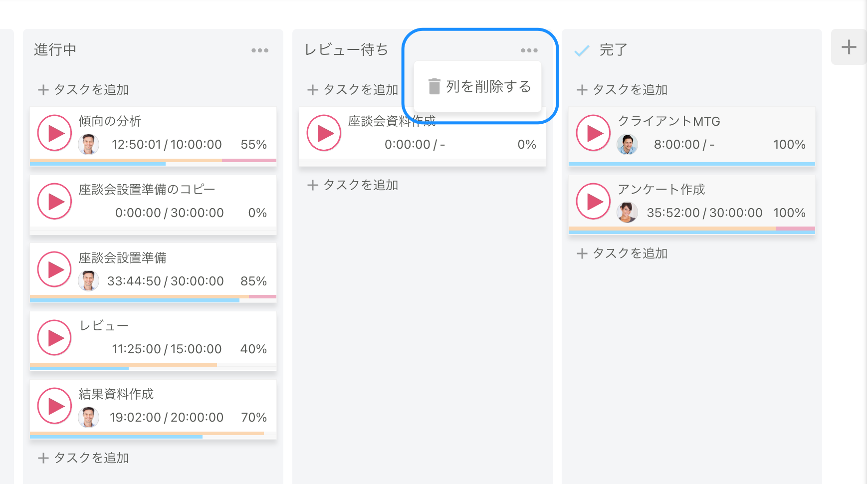Start tracking 結果資料作成
868x484 pixels.
tap(54, 405)
